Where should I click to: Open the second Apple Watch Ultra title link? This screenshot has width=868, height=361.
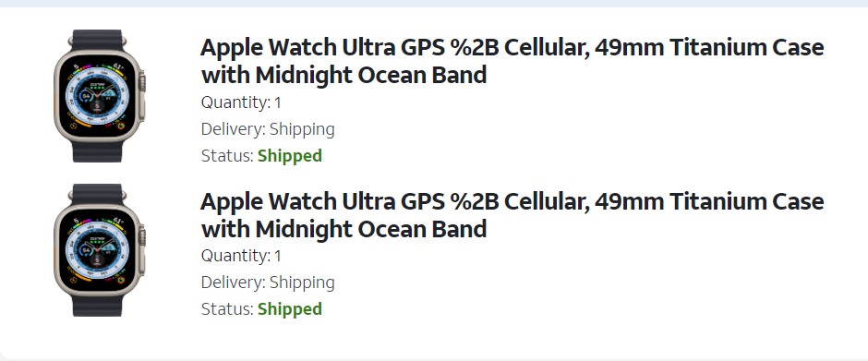coord(512,215)
